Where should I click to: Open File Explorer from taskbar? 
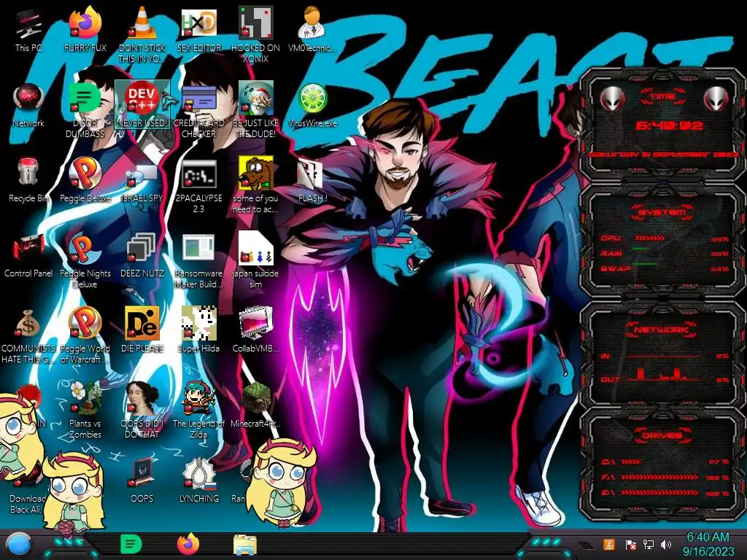point(245,545)
